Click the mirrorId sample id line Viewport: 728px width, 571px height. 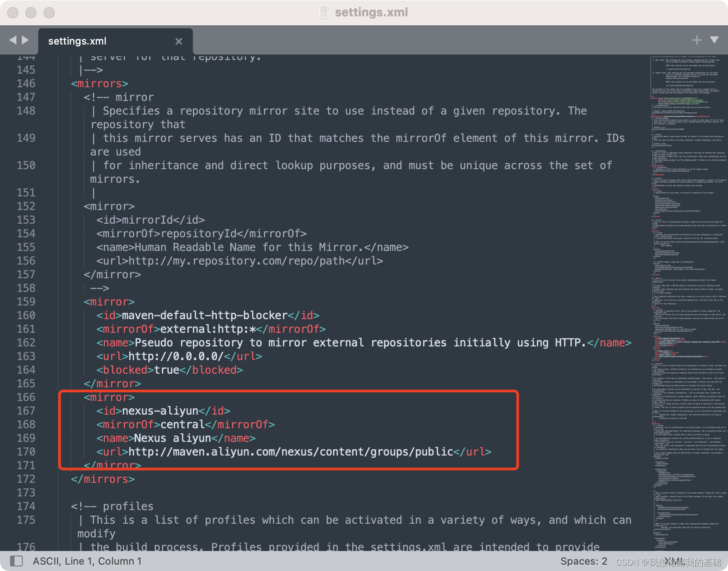point(151,220)
